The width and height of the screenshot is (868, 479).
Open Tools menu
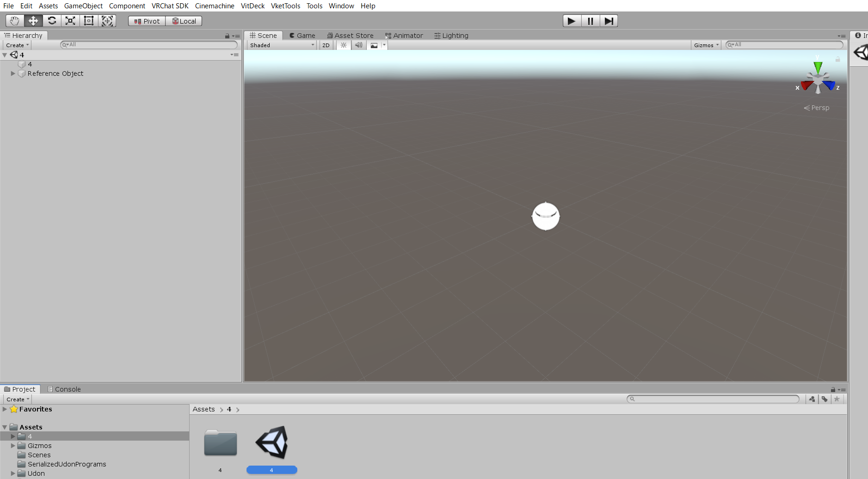click(x=314, y=6)
